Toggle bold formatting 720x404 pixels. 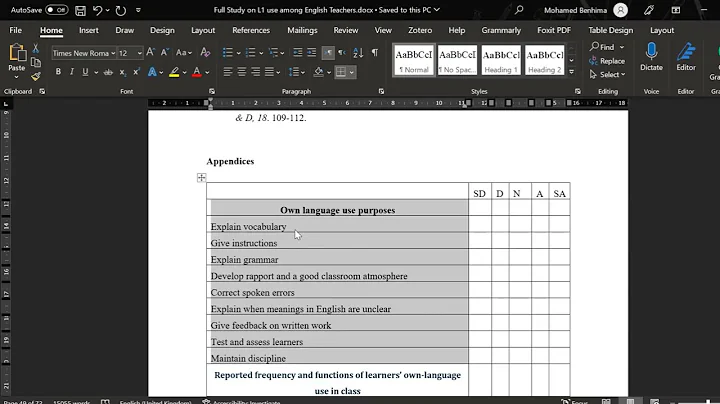coord(58,72)
